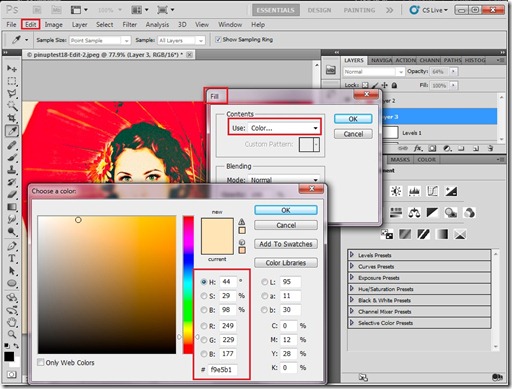Expand Curves Presets

[351, 266]
